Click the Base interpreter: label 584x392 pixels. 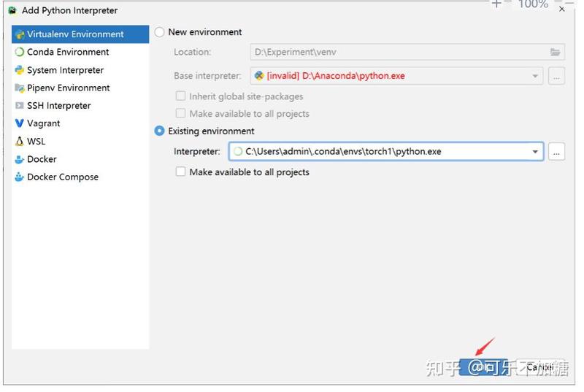coord(207,76)
